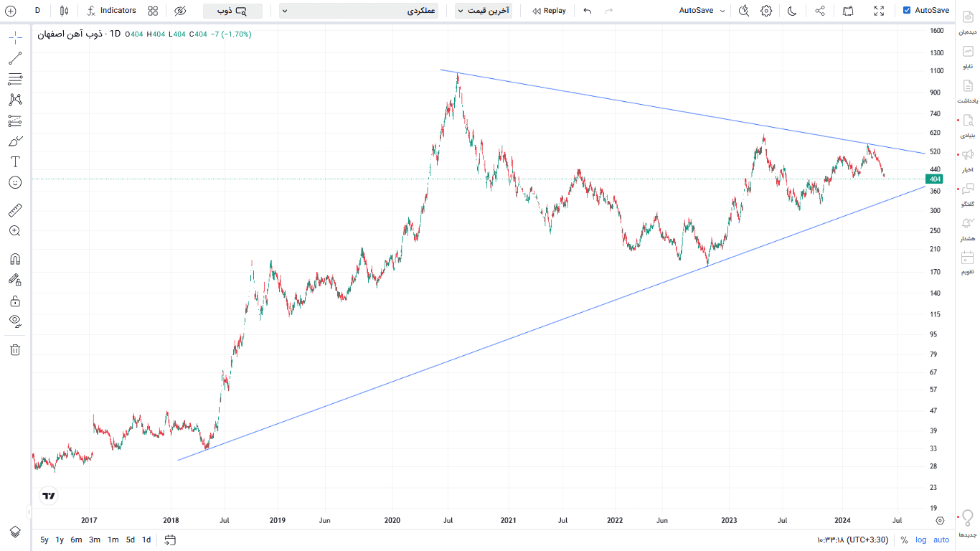980x551 pixels.
Task: Open the Indicators dialog
Action: (x=111, y=11)
